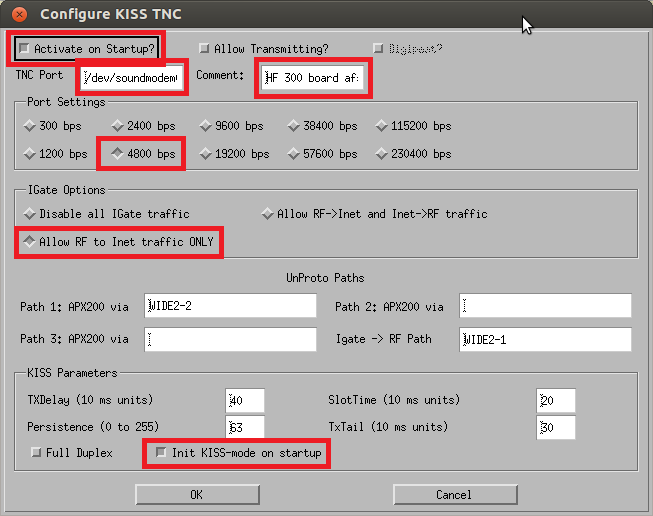Focus the Comment text field
653x516 pixels.
(x=313, y=77)
